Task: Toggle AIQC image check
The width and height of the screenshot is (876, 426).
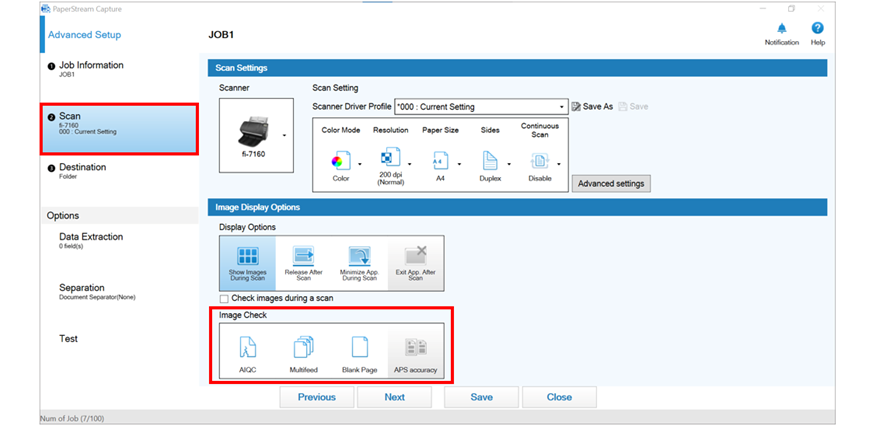Action: [247, 351]
